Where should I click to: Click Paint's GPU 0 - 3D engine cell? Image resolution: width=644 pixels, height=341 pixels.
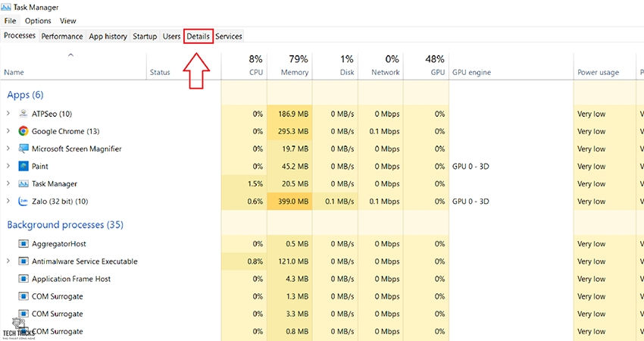511,167
